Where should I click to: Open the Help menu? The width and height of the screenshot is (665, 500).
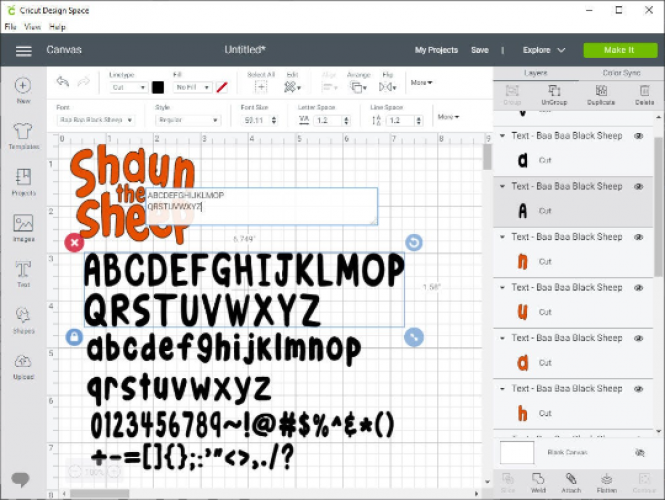57,27
